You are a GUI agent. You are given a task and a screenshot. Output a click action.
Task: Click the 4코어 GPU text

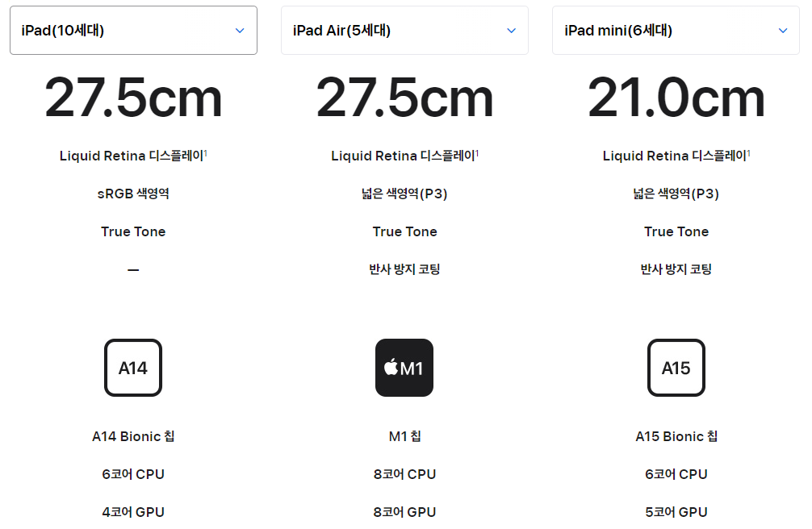click(x=133, y=512)
